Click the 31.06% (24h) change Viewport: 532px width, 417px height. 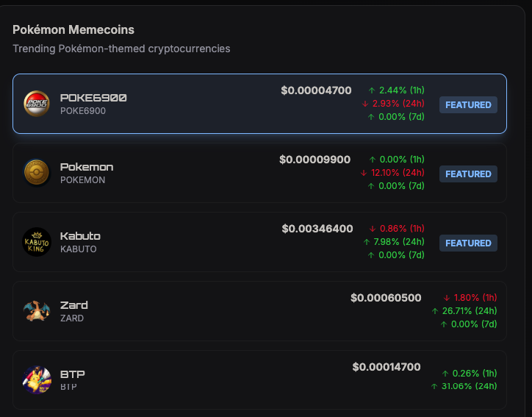[464, 386]
